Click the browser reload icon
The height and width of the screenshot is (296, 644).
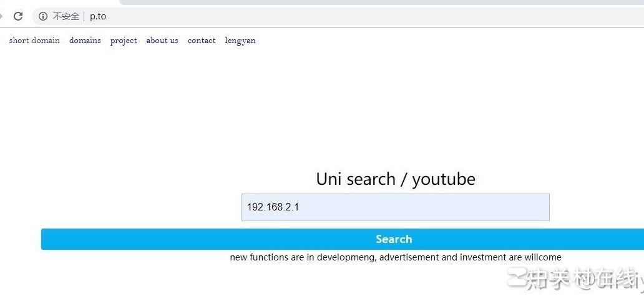18,16
